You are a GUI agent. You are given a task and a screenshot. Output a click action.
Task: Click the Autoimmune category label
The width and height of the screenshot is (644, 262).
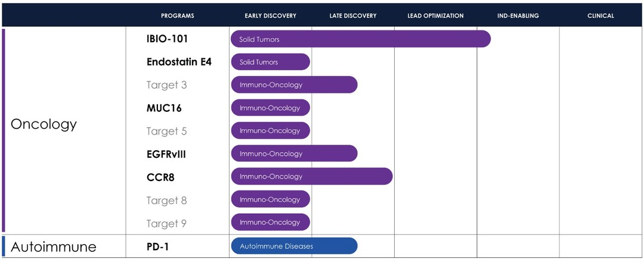pos(53,246)
